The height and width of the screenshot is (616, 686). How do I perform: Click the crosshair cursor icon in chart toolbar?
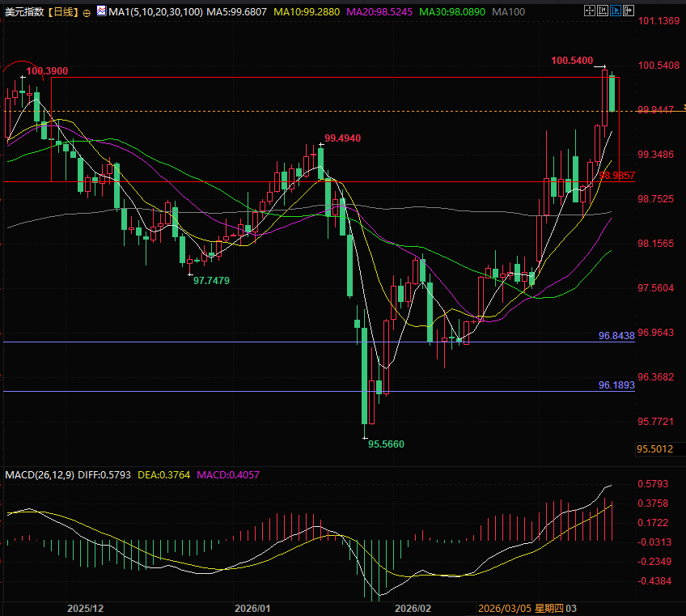(589, 11)
